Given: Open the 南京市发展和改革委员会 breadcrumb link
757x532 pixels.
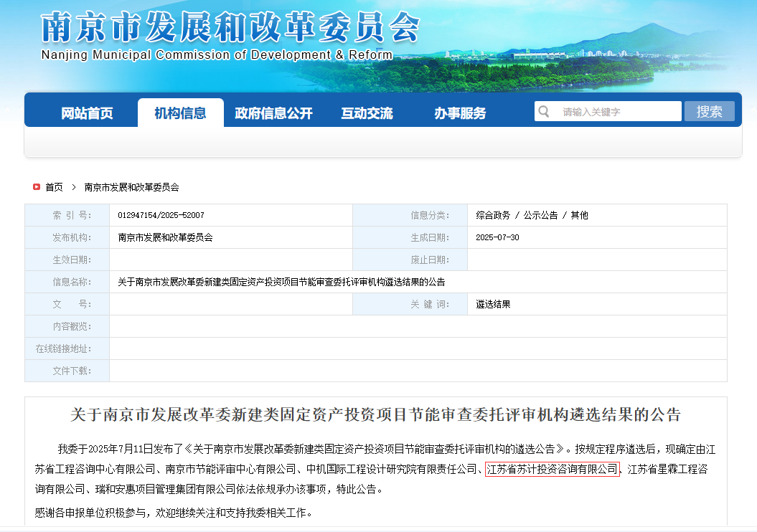Looking at the screenshot, I should 131,187.
